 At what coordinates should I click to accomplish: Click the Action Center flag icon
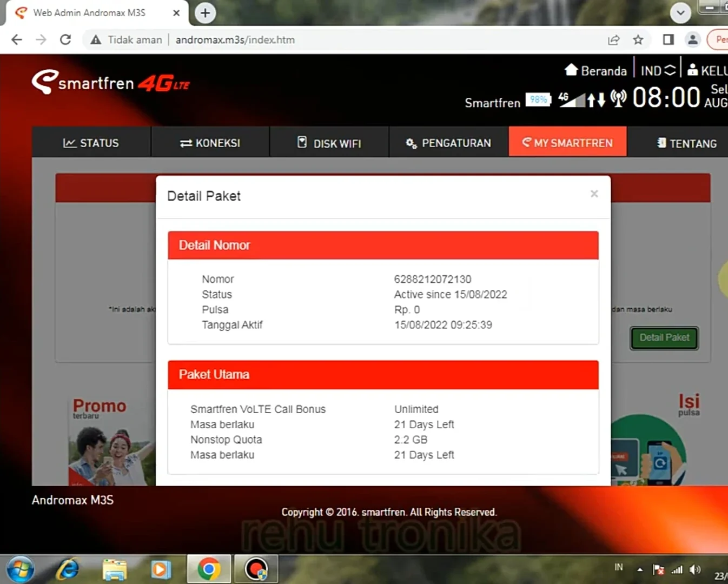[658, 569]
